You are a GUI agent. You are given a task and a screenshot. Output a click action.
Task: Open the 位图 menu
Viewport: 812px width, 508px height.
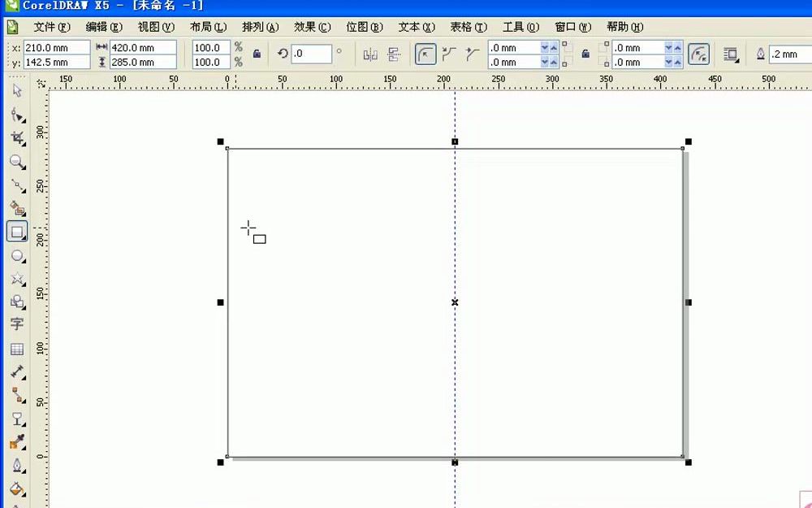coord(364,27)
